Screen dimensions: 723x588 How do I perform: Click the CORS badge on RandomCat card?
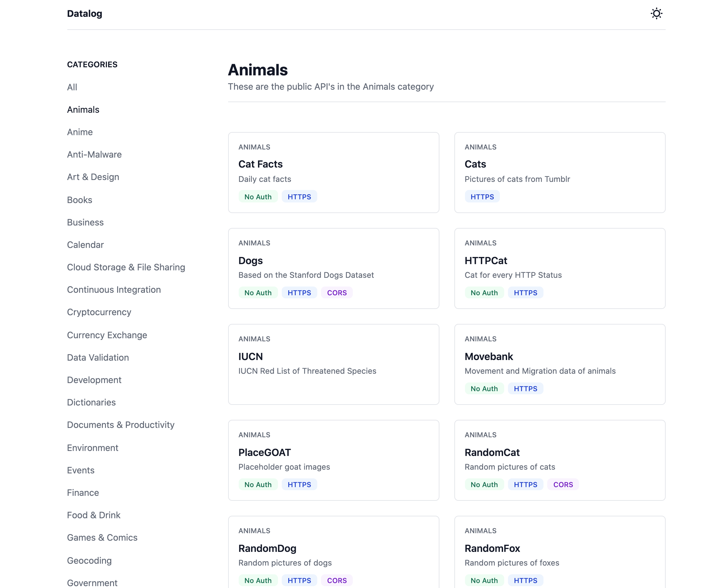(x=563, y=484)
